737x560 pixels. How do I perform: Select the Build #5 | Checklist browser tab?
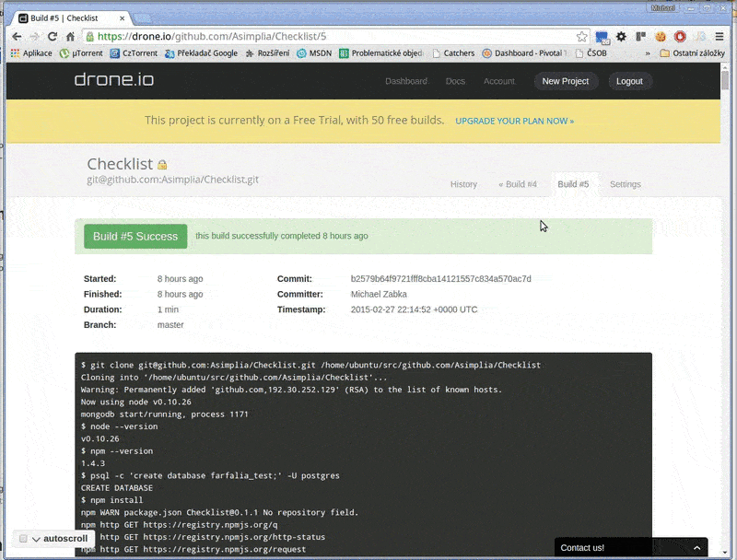pyautogui.click(x=70, y=18)
